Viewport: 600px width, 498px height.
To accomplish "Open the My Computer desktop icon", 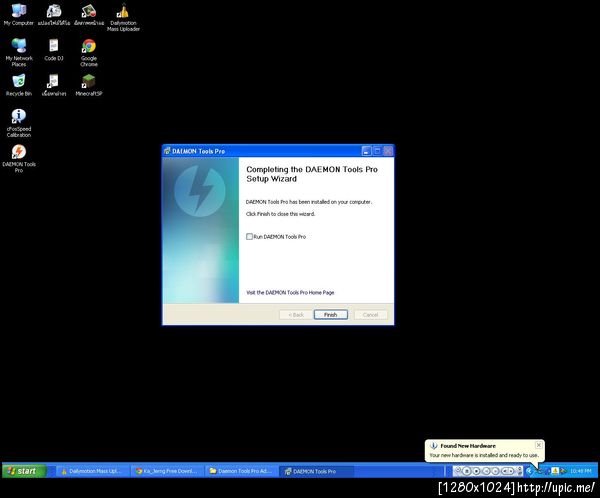I will tap(18, 15).
